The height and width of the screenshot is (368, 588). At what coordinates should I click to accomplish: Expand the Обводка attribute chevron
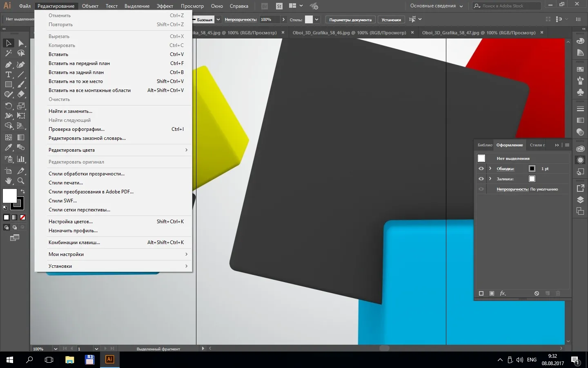pyautogui.click(x=490, y=168)
